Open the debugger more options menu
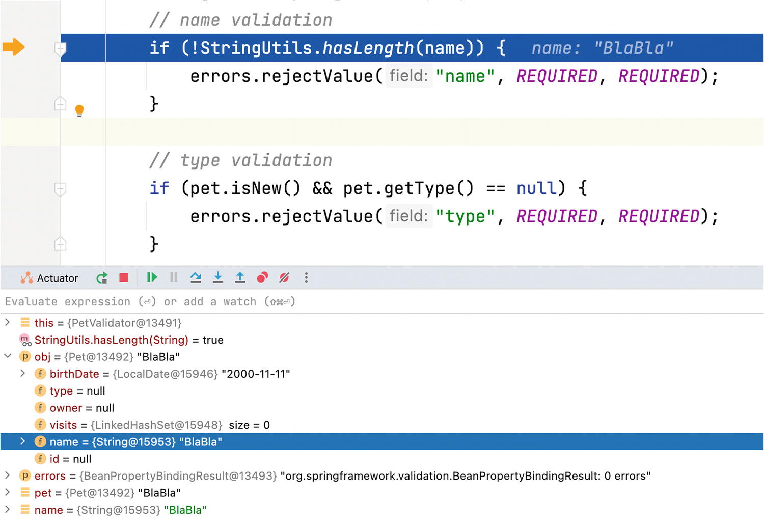The image size is (764, 532). point(306,277)
